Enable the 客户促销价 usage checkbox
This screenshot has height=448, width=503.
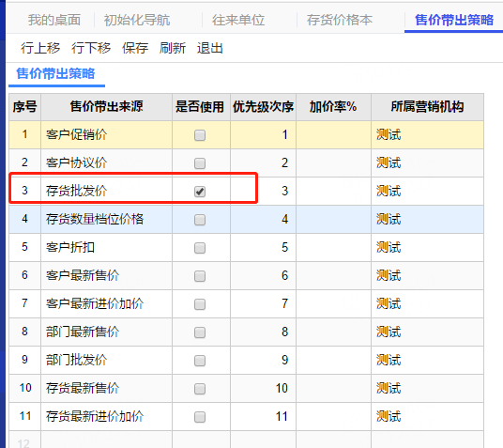(200, 135)
